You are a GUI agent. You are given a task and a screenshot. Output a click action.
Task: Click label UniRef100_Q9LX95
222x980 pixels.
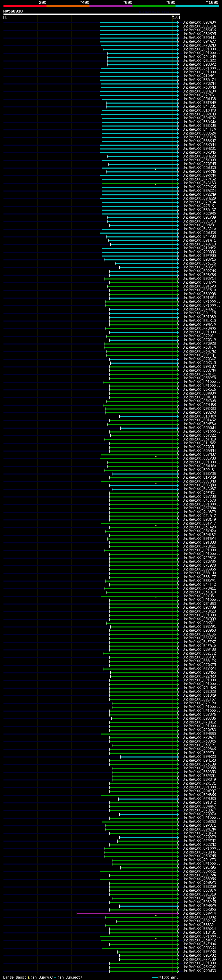199,868
